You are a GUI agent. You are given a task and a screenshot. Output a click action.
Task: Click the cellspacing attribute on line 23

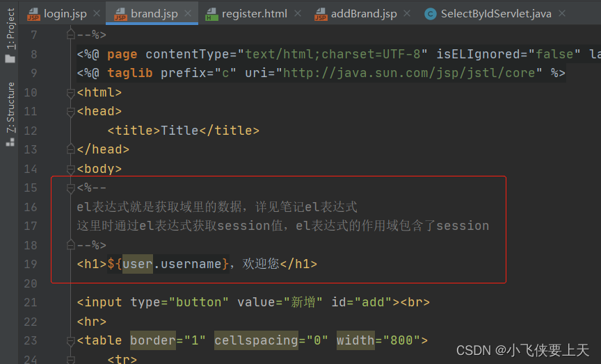pyautogui.click(x=256, y=340)
